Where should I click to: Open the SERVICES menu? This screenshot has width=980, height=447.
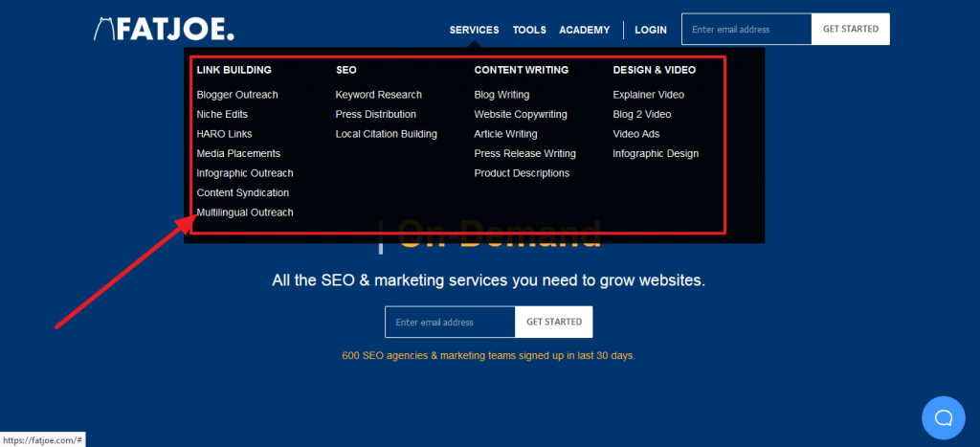pos(475,30)
